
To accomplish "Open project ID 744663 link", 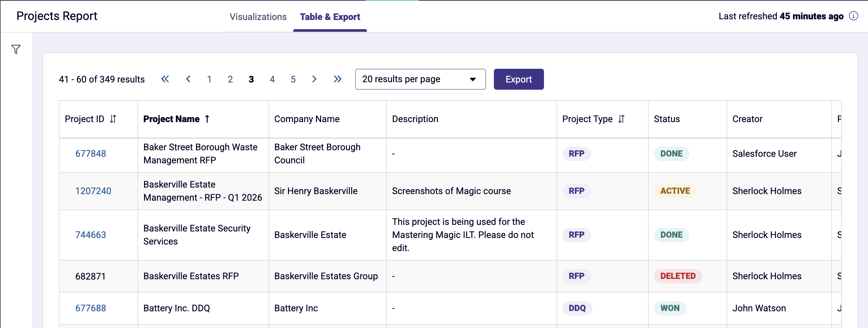I will coord(91,235).
